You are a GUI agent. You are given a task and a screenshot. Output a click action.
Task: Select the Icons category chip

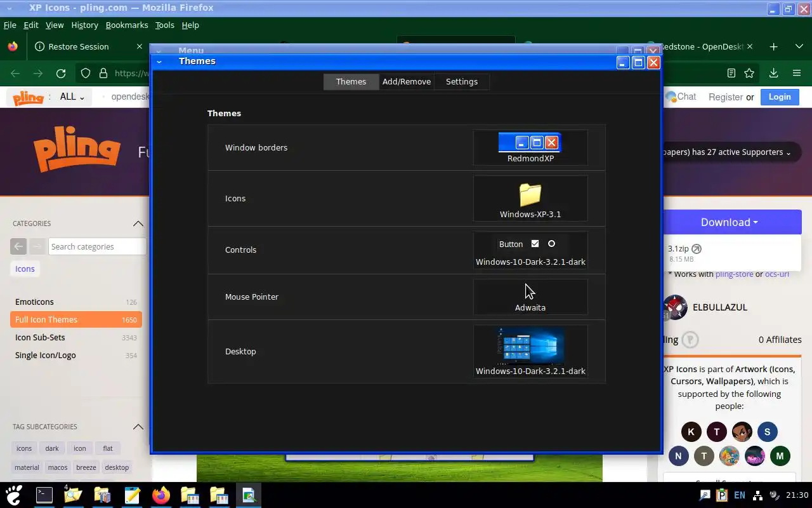click(x=25, y=269)
